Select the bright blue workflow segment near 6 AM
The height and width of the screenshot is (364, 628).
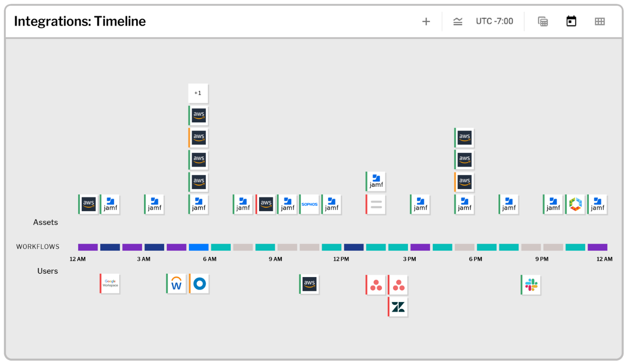199,247
